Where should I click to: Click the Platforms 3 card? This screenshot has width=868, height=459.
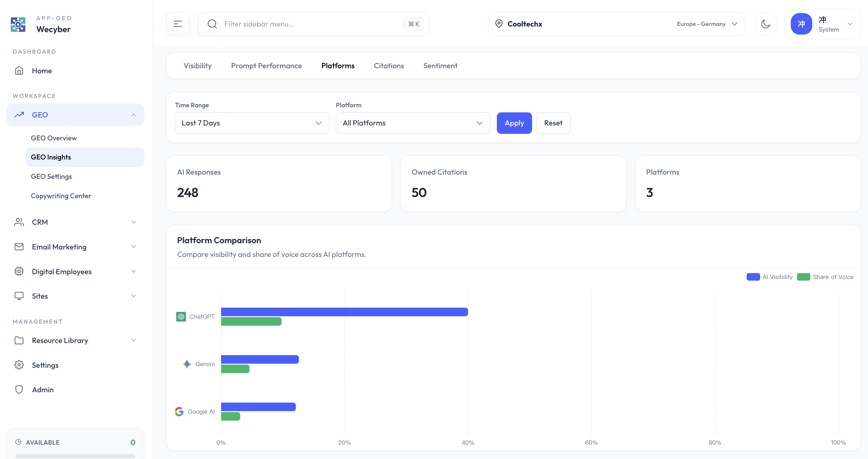point(748,184)
